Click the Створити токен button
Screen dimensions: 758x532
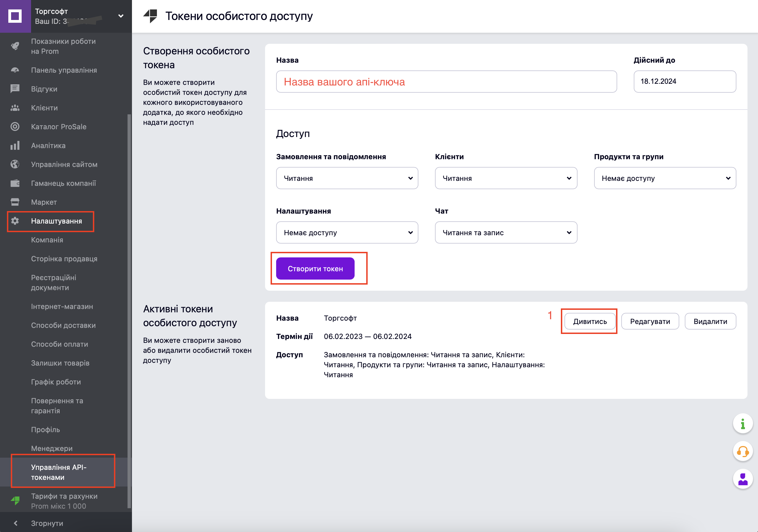coord(315,268)
